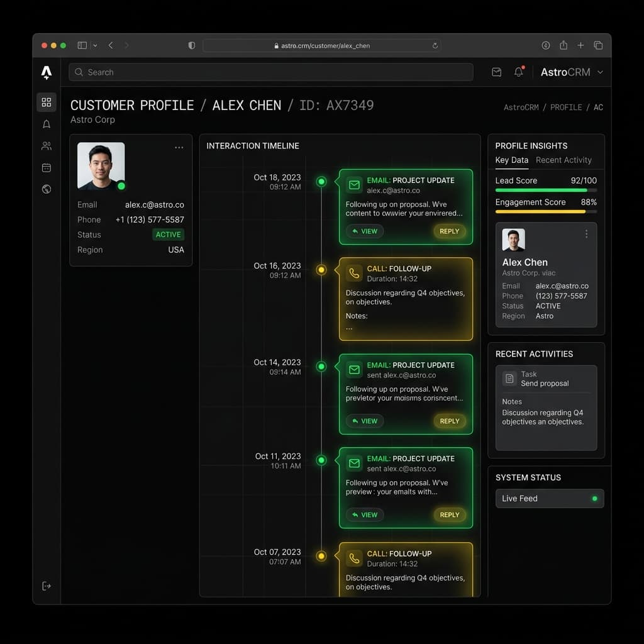Click the Search input field
This screenshot has height=644, width=644.
coord(271,72)
